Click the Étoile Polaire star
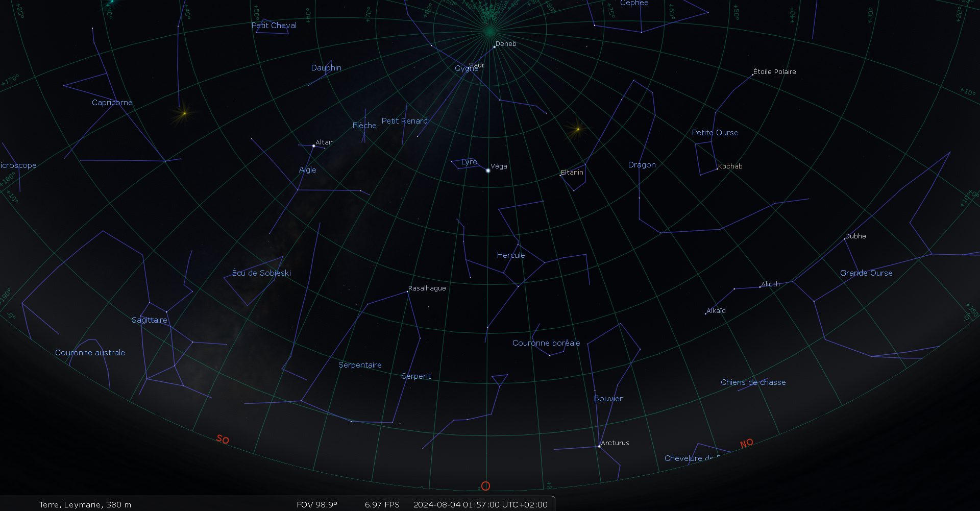980x511 pixels. (753, 75)
